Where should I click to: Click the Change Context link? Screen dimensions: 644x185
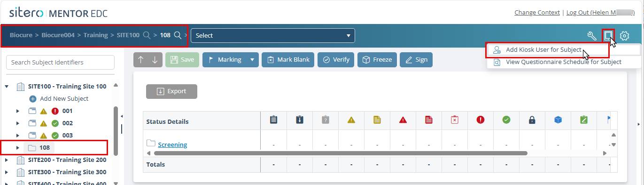click(x=537, y=13)
